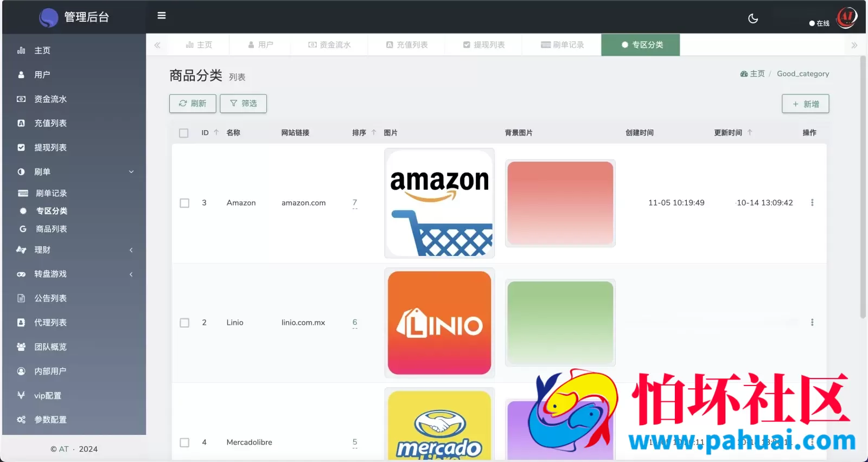The image size is (868, 462).
Task: Switch to the 刷单记录 tab
Action: [x=562, y=45]
